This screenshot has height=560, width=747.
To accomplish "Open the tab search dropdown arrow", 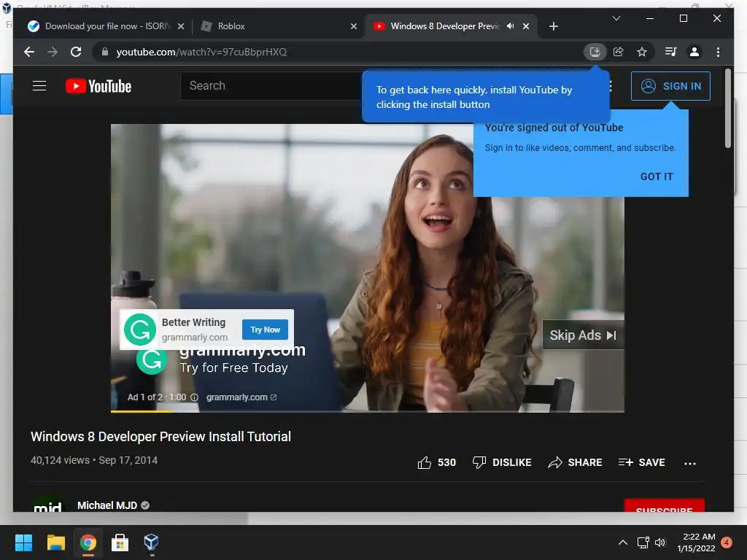I will point(616,18).
